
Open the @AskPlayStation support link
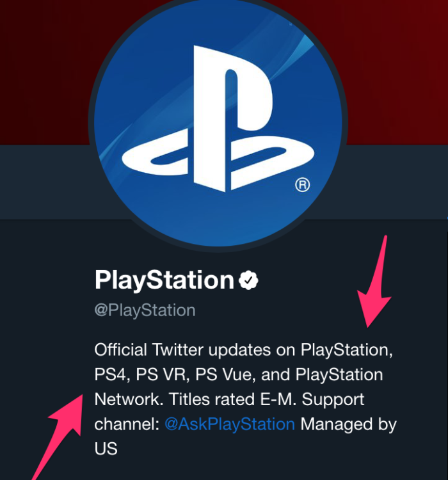[230, 424]
